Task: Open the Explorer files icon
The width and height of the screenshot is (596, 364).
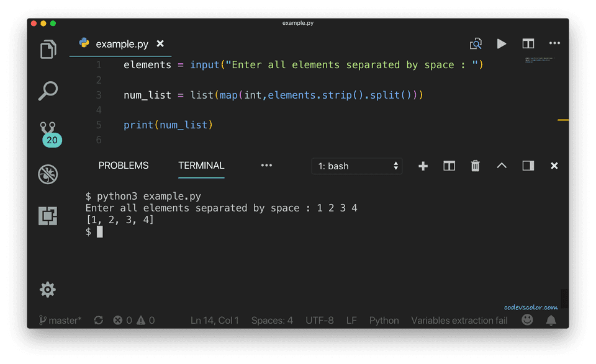Action: coord(48,50)
